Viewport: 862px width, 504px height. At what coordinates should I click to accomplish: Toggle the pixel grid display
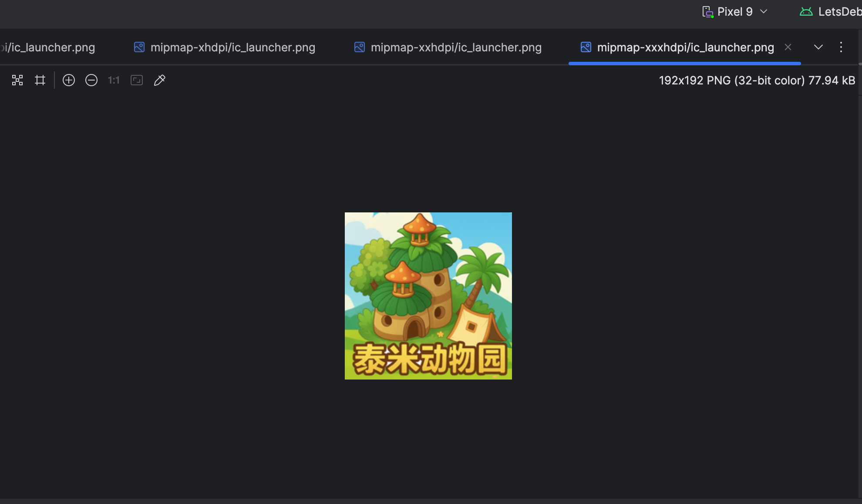coord(40,80)
